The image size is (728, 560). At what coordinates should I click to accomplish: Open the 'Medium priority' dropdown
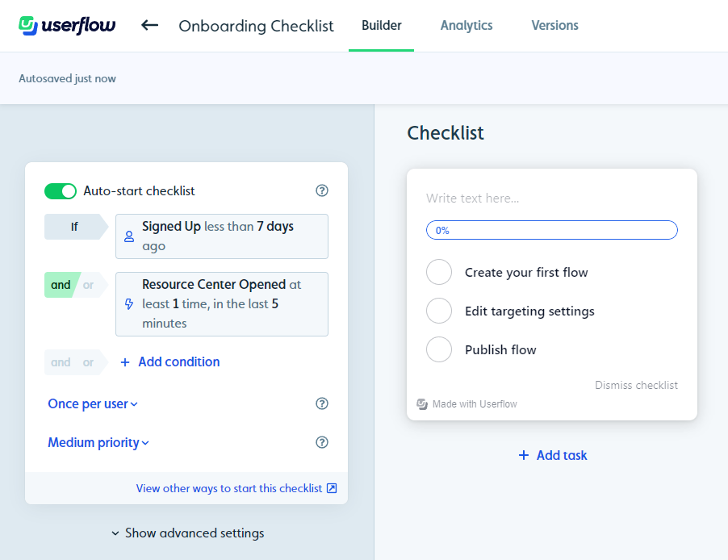(98, 442)
